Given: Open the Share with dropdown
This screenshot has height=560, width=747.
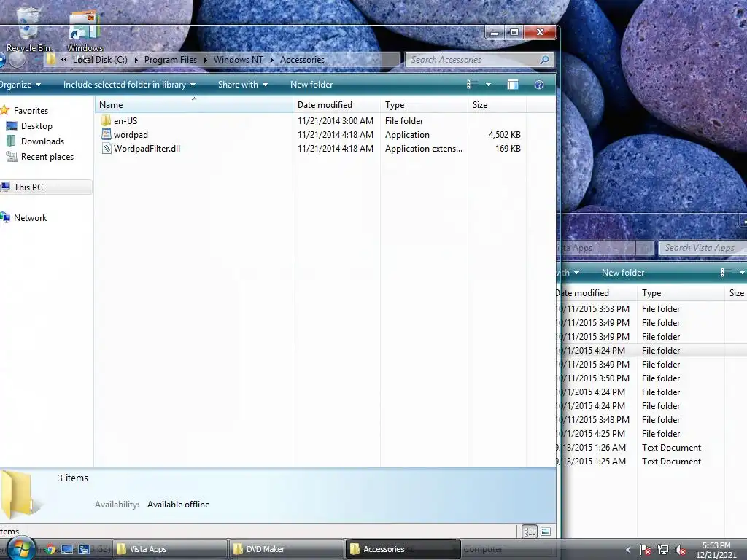Looking at the screenshot, I should click(242, 85).
